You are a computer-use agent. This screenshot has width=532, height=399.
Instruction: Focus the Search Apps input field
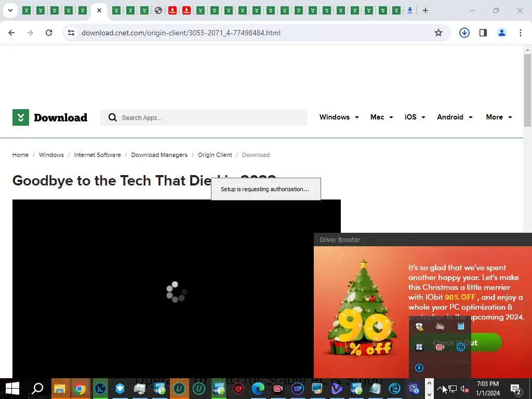(x=204, y=117)
